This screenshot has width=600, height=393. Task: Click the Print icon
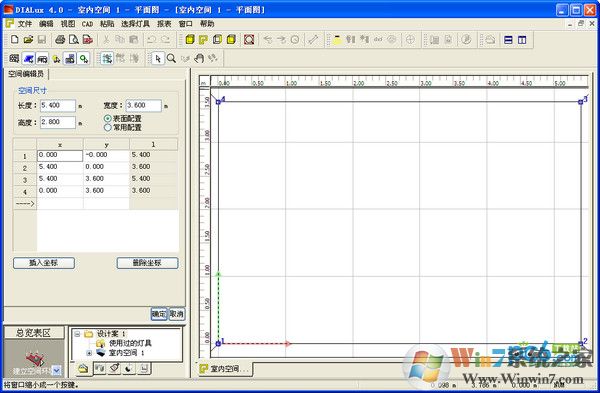point(60,39)
